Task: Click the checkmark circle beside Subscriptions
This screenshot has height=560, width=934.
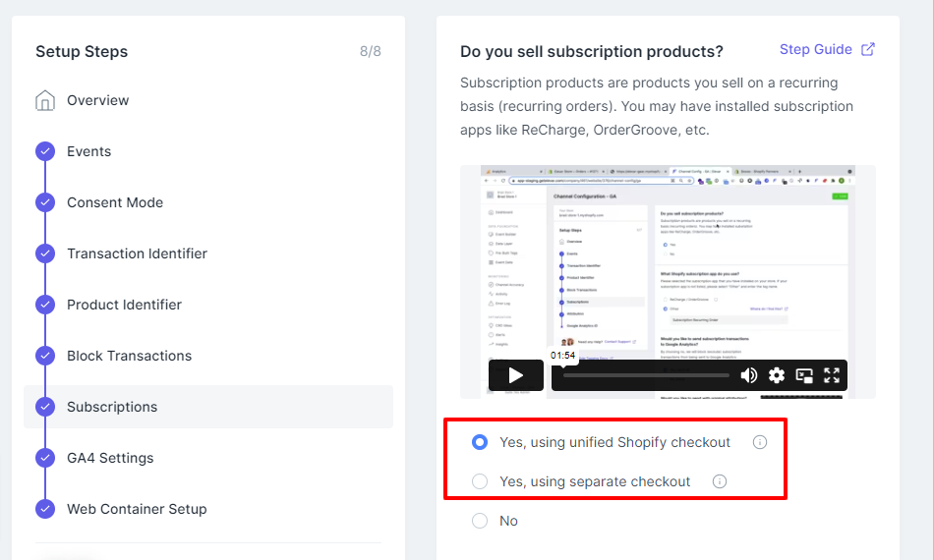Action: 45,407
